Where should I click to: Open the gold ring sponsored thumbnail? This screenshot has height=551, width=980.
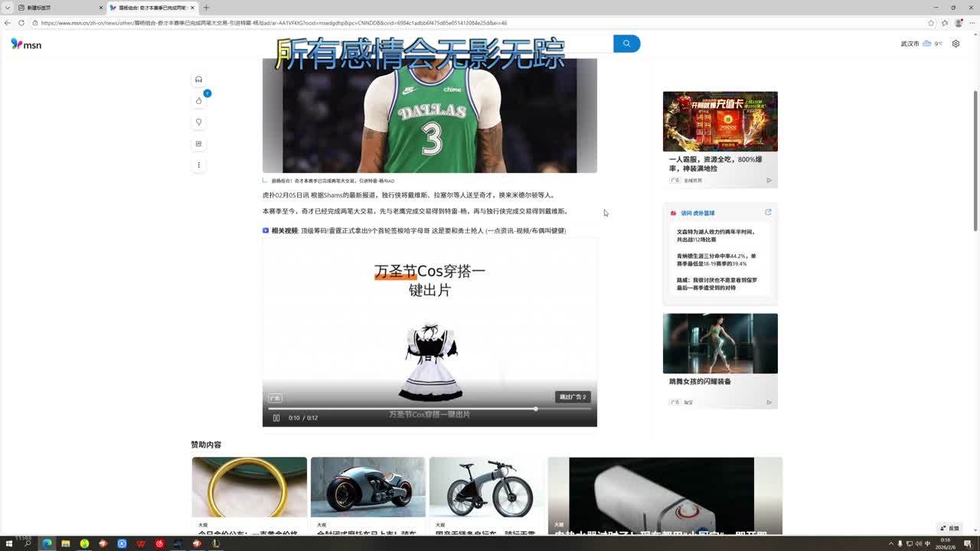tap(249, 487)
